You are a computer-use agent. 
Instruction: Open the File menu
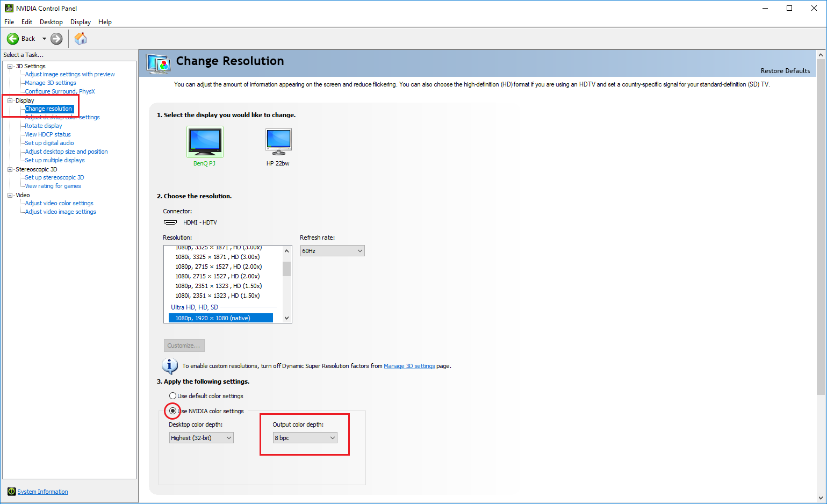(x=9, y=22)
